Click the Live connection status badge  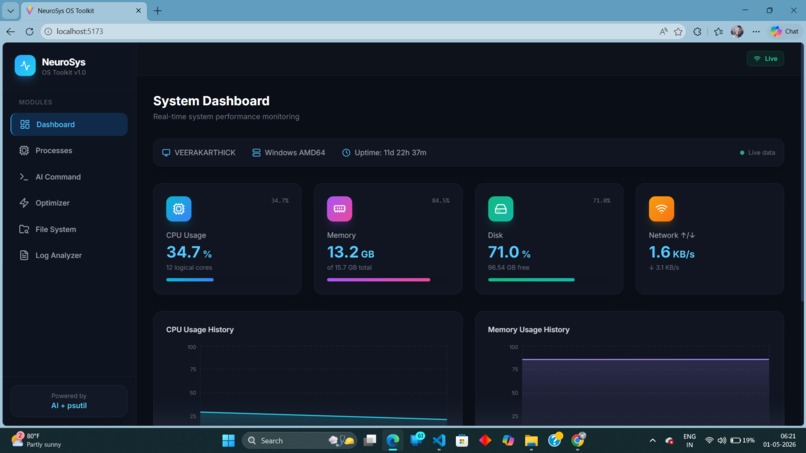coord(765,59)
